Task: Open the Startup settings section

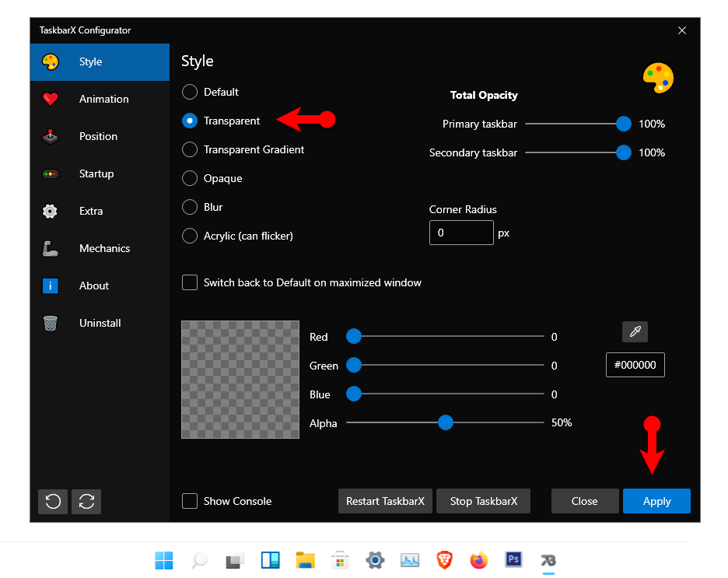Action: coord(96,173)
